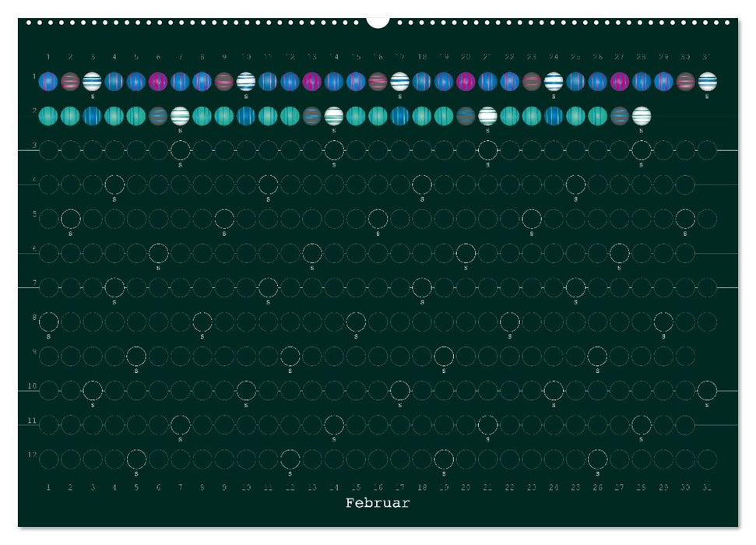Select the highlighted circle on day 4 in row 4
Screen dimensions: 756x545
pyautogui.click(x=114, y=185)
